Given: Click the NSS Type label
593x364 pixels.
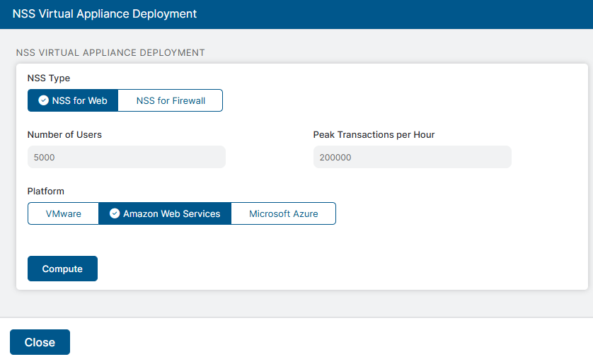Looking at the screenshot, I should (49, 78).
